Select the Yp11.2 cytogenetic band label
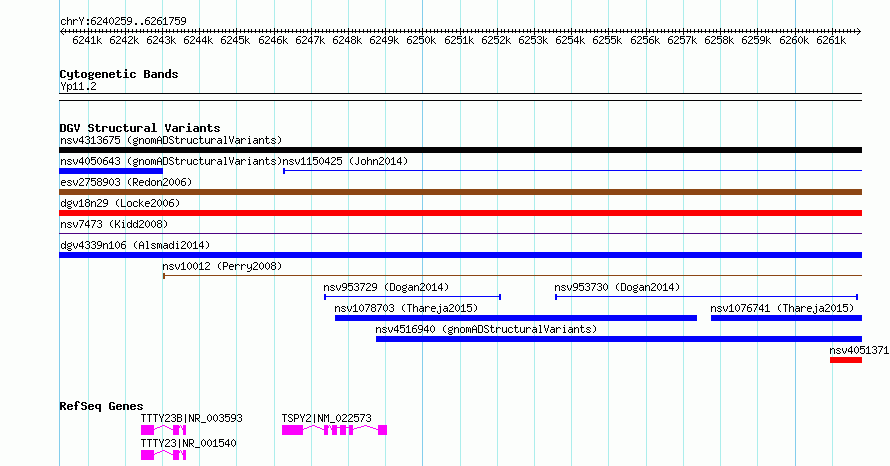This screenshot has width=890, height=466. (x=78, y=86)
